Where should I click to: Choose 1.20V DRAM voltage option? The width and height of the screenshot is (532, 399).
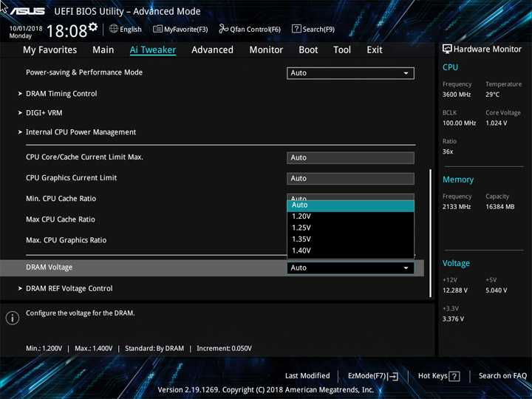tap(350, 216)
